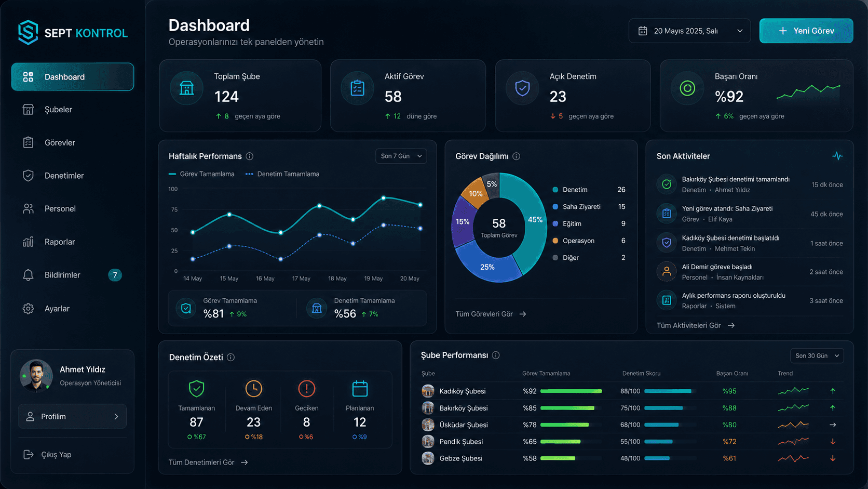Viewport: 868px width, 489px height.
Task: Open Dashboard in the sidebar
Action: (x=72, y=77)
